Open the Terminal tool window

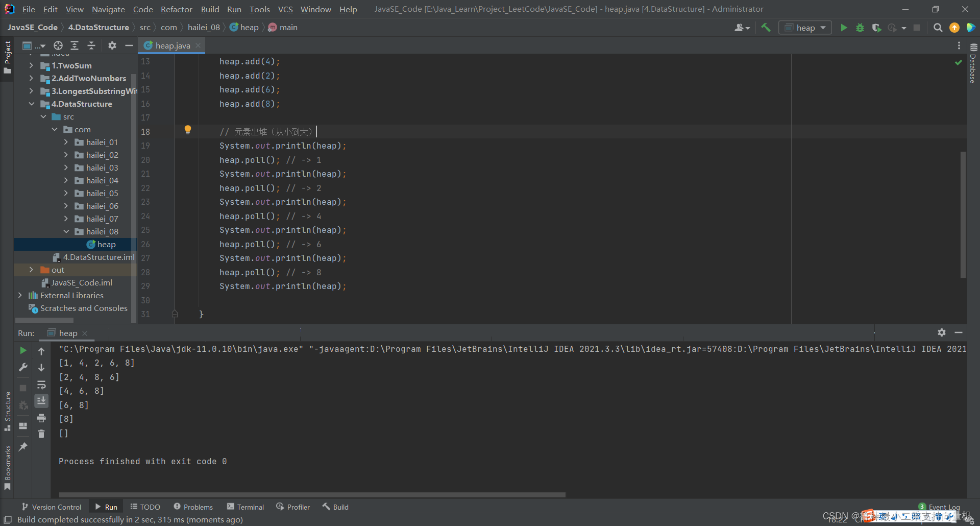click(246, 507)
